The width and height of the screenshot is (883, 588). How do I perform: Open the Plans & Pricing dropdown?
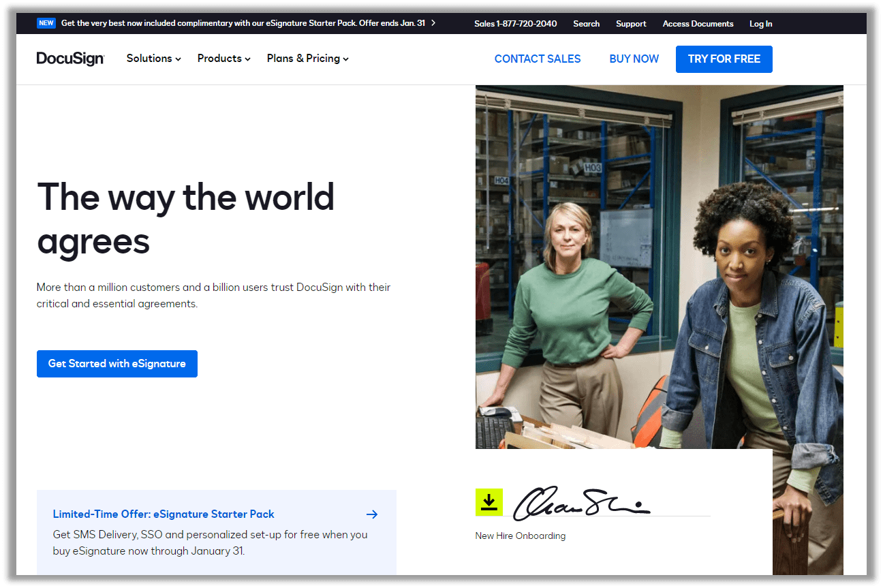[308, 59]
